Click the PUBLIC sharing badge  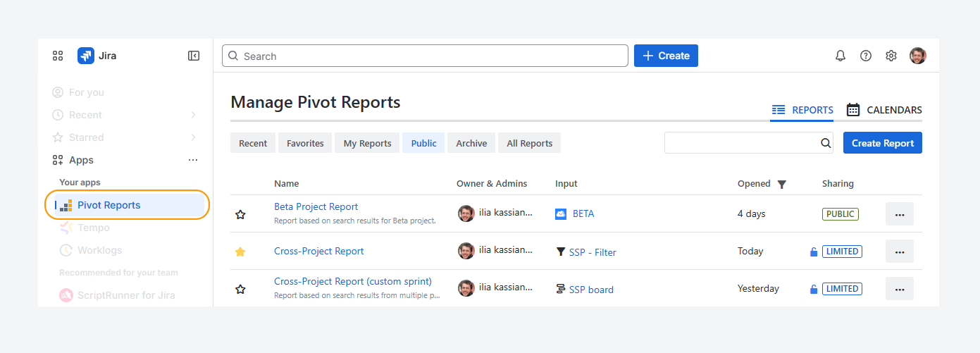click(841, 214)
